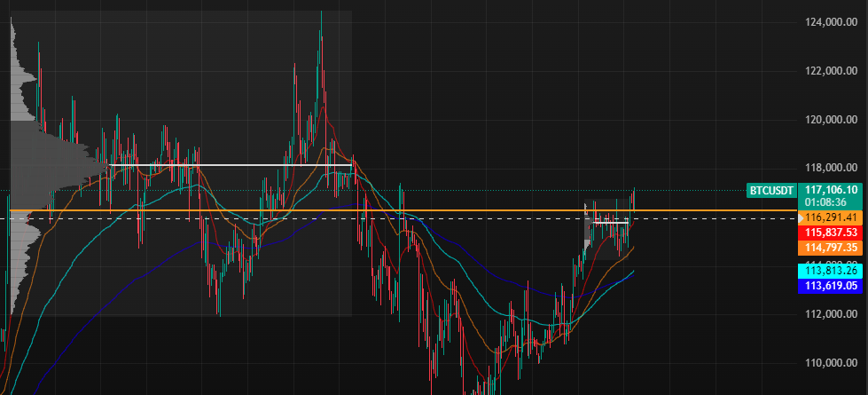Click the 122,000.00 price axis label
This screenshot has height=395, width=868.
point(831,71)
